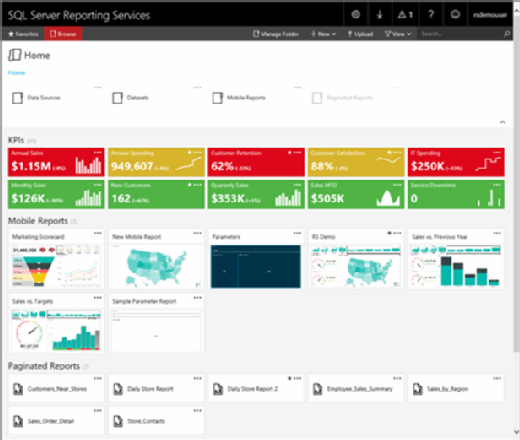Screen dimensions: 520x440
Task: Collapse the folders section with chevron
Action: [x=502, y=122]
